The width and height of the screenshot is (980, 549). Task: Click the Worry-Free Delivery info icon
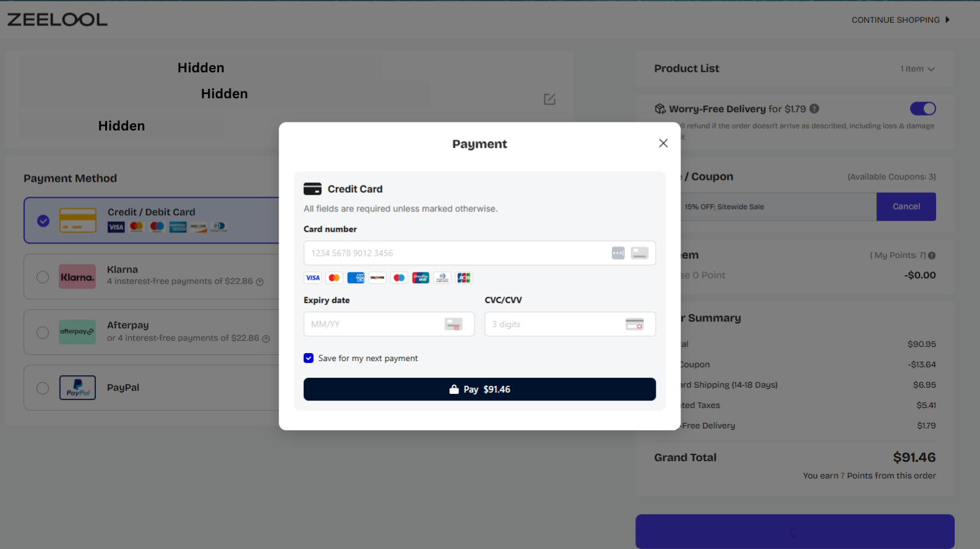814,109
